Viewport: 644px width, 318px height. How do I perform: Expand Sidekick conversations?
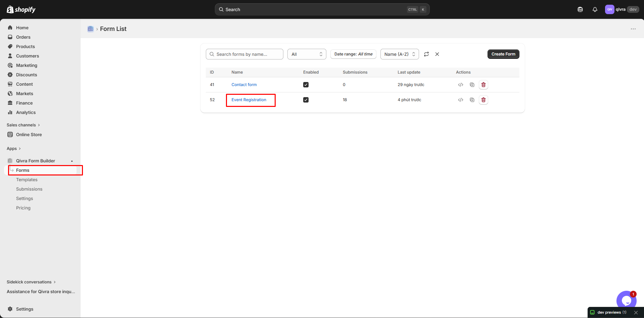(x=31, y=282)
